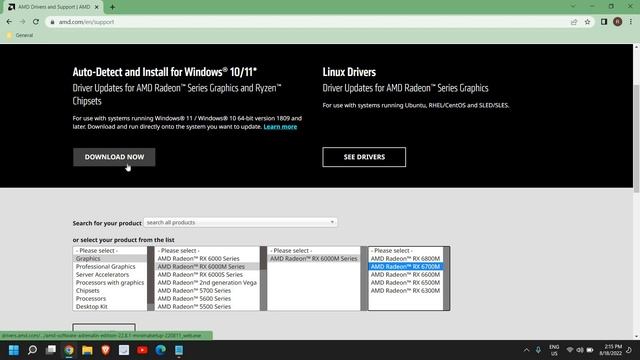This screenshot has width=640, height=360.
Task: Click the search all products dropdown arrow
Action: tap(332, 222)
